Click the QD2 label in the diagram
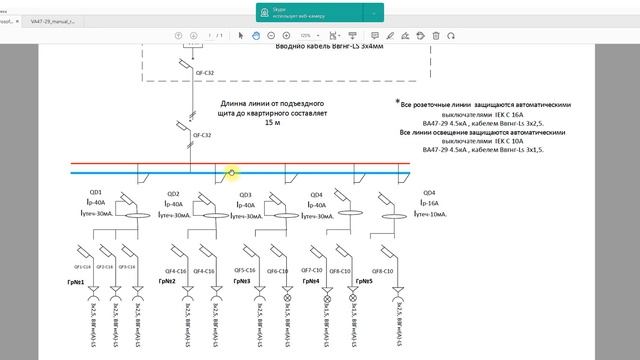This screenshot has height=360, width=640. 173,194
